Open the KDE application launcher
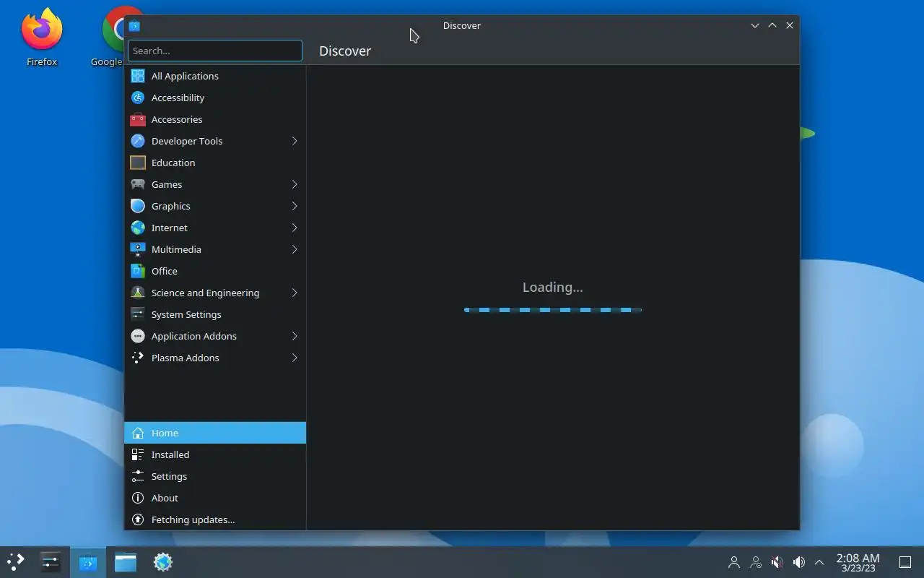 click(16, 561)
